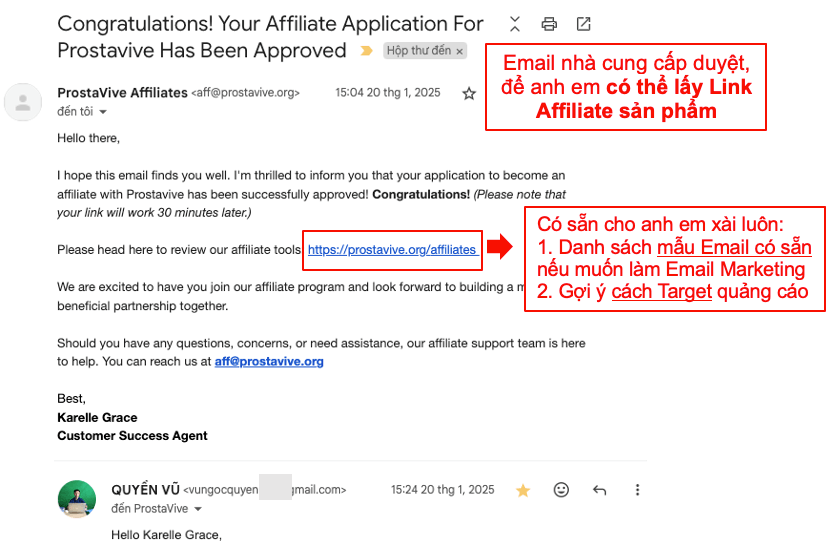Print the email with the printer icon
This screenshot has height=547, width=831.
point(549,24)
